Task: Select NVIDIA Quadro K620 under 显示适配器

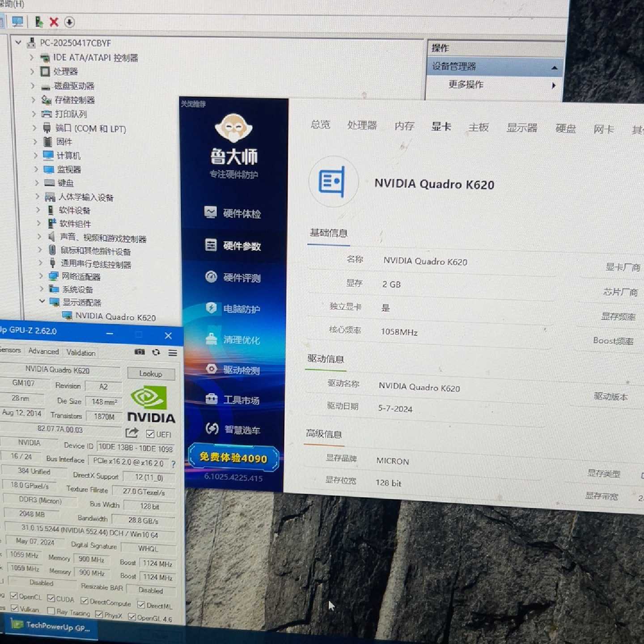Action: click(x=115, y=317)
